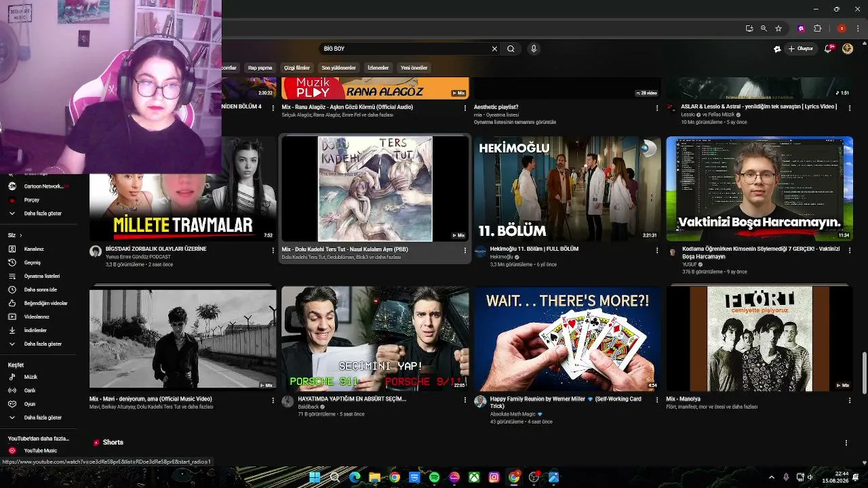
Task: Select the Çizgi filmler filter chip
Action: pos(297,68)
